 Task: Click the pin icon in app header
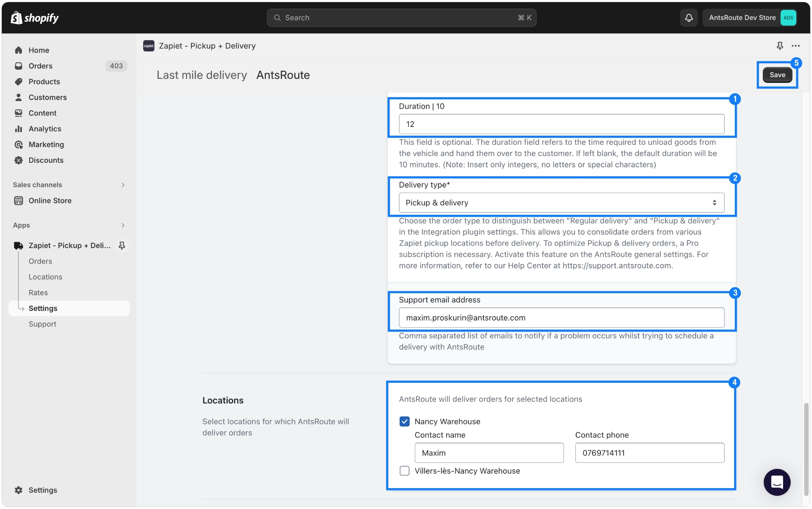779,46
